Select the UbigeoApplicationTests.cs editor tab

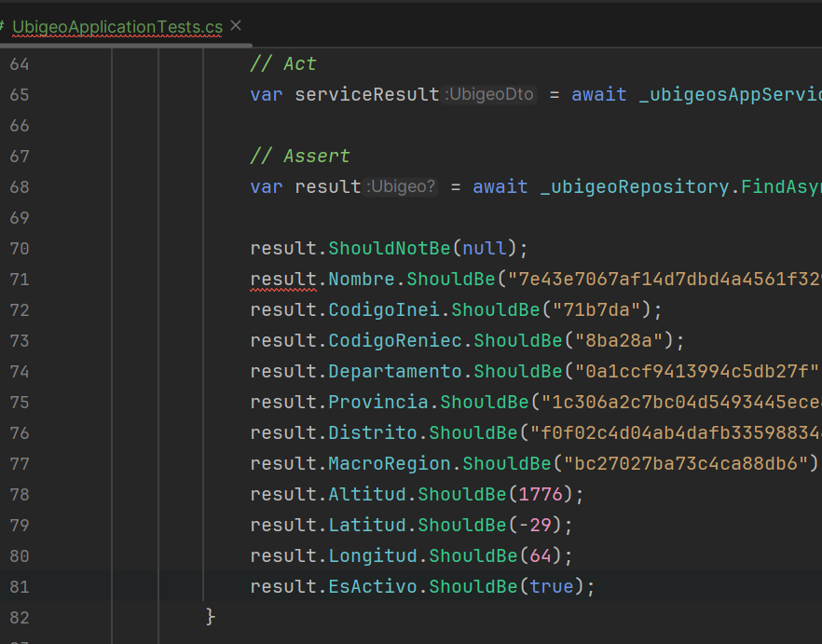(116, 27)
